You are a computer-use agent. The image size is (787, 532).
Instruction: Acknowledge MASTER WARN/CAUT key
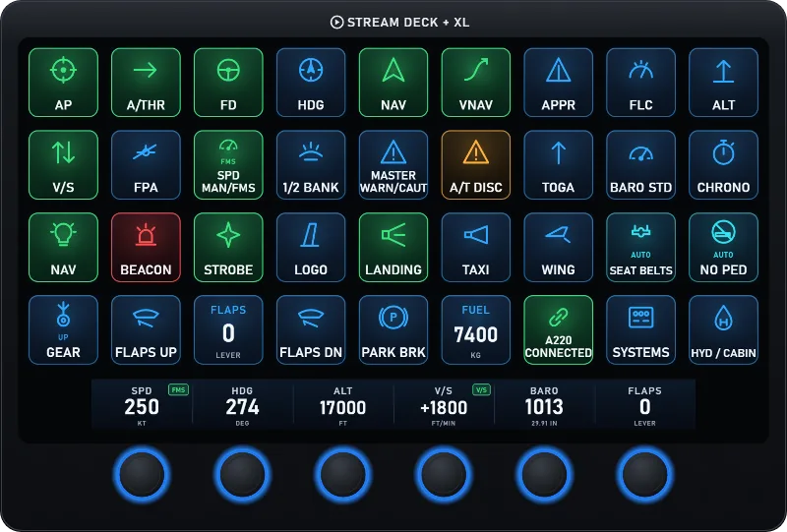click(393, 164)
